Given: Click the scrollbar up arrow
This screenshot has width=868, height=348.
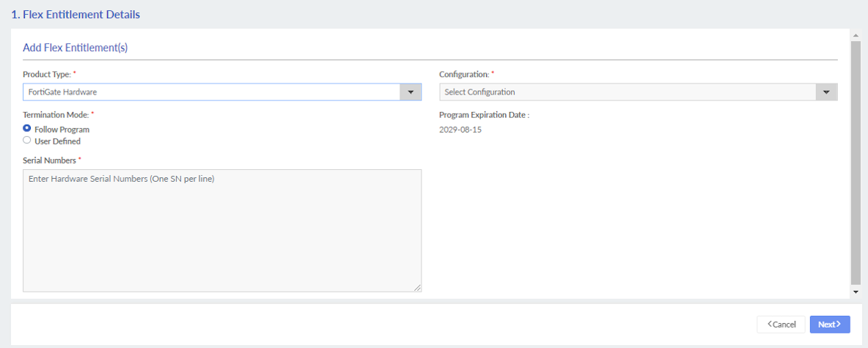Looking at the screenshot, I should (856, 34).
